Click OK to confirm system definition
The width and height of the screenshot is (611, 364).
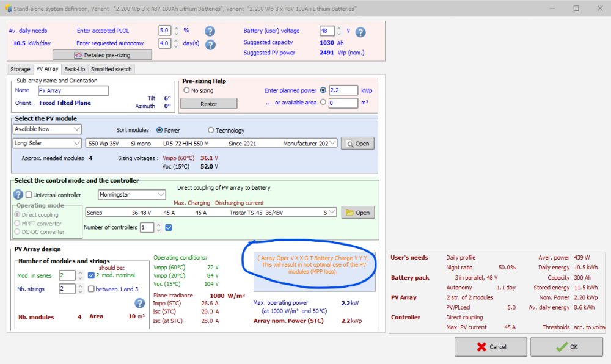point(566,347)
